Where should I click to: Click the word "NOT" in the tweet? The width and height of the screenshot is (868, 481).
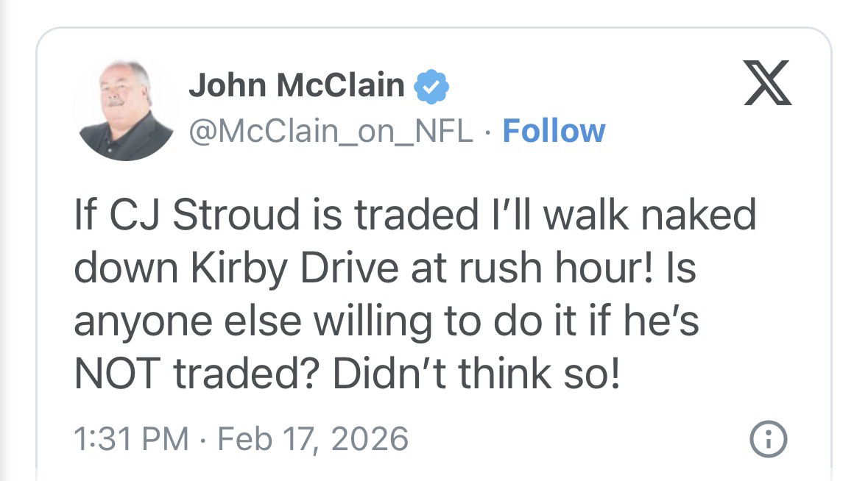click(x=118, y=375)
